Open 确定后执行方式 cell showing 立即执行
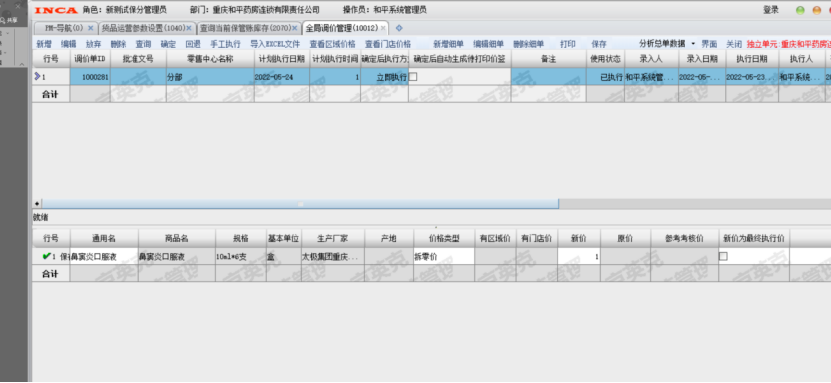This screenshot has width=831, height=383. coord(384,77)
